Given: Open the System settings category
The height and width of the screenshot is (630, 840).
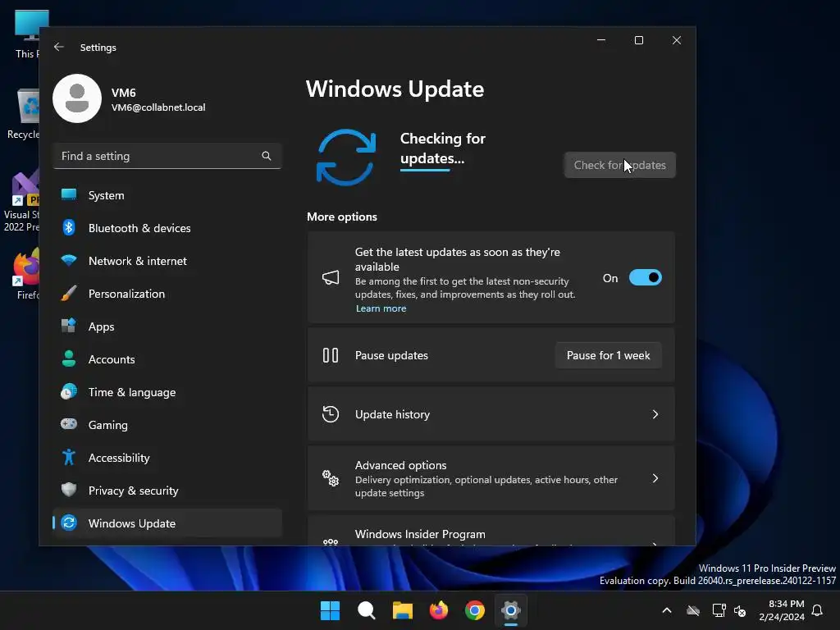Looking at the screenshot, I should (x=167, y=195).
